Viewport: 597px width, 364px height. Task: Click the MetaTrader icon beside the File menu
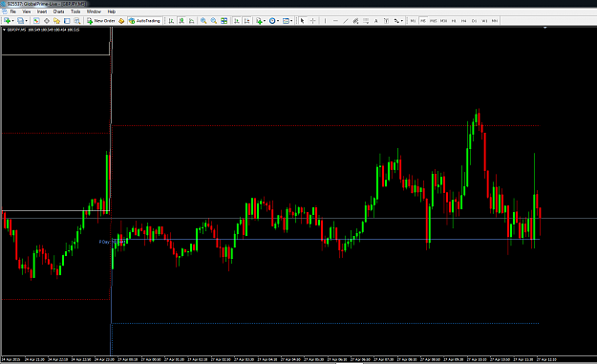pyautogui.click(x=5, y=11)
